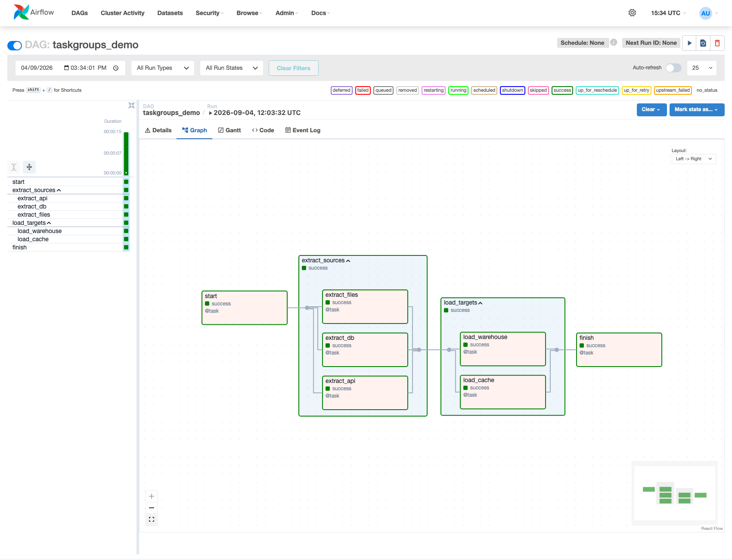Select the extract_db node in graph
This screenshot has width=732, height=560.
pyautogui.click(x=365, y=350)
